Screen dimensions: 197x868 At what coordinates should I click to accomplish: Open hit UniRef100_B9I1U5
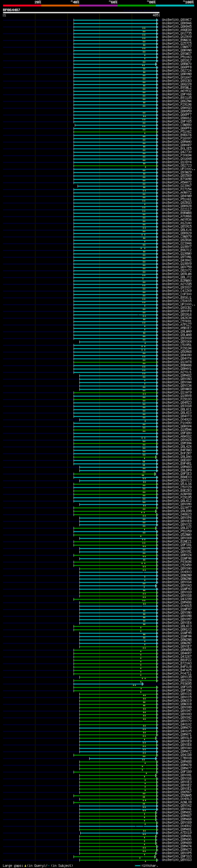176,98
